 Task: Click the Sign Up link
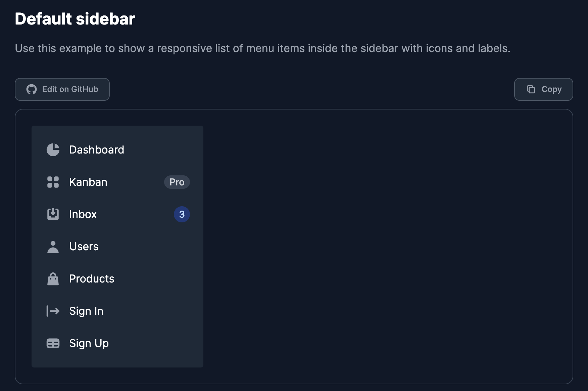tap(89, 343)
